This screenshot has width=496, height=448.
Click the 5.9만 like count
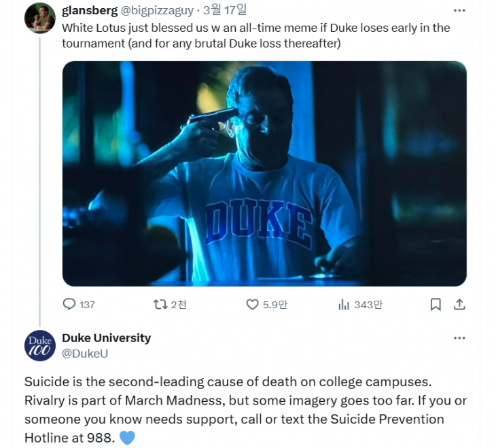pyautogui.click(x=274, y=305)
